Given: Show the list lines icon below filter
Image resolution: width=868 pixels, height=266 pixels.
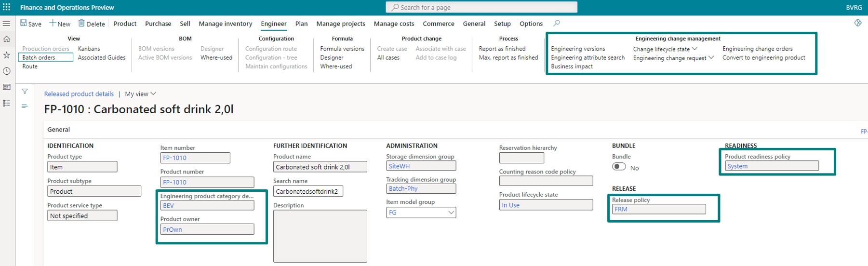Looking at the screenshot, I should (25, 106).
